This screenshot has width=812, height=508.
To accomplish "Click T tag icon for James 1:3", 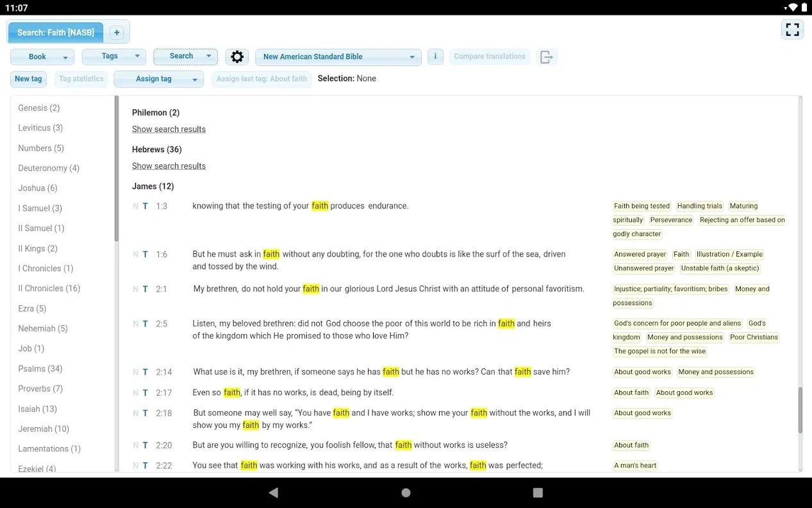I will (x=145, y=206).
